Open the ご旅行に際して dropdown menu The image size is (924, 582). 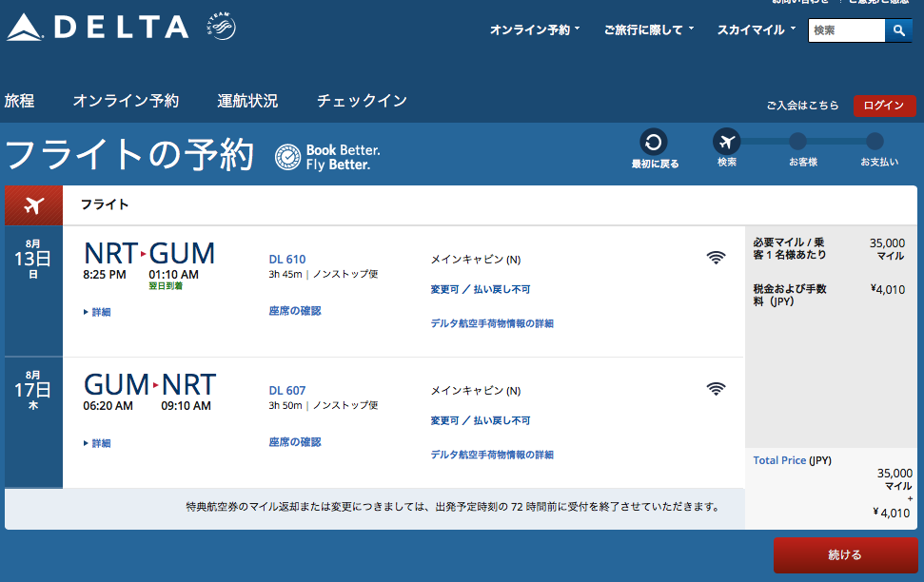click(649, 29)
